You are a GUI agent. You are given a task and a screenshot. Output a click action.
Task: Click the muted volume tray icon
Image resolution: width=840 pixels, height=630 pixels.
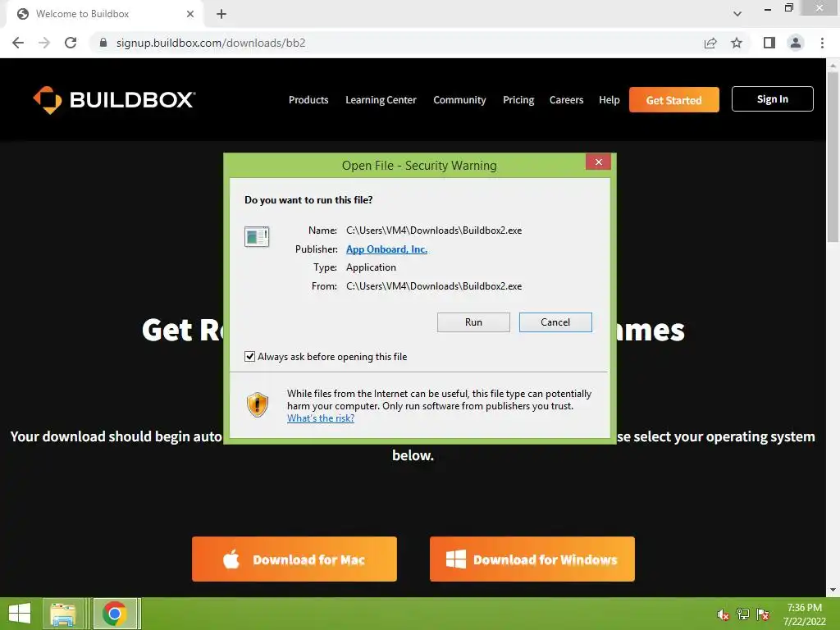pos(723,614)
